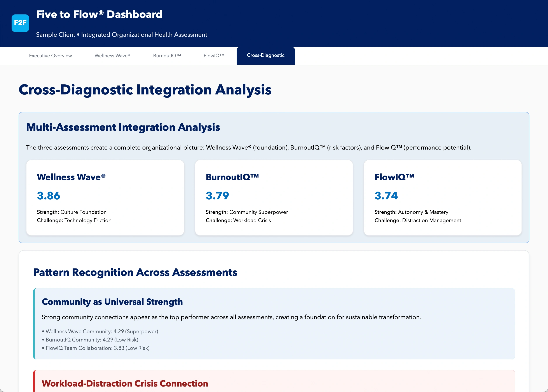Viewport: 548px width, 392px height.
Task: Open the BurnoutIQ™ tab
Action: click(x=167, y=56)
